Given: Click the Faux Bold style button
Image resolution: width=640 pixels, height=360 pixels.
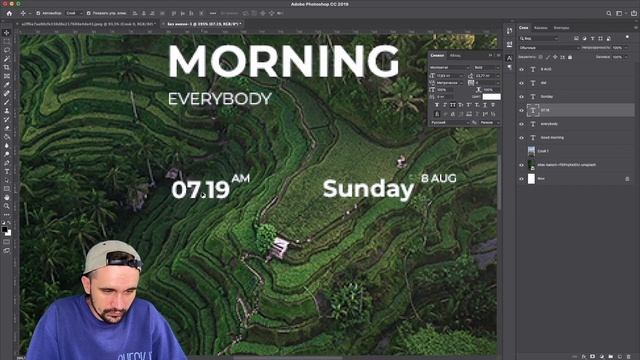Looking at the screenshot, I should 437,105.
